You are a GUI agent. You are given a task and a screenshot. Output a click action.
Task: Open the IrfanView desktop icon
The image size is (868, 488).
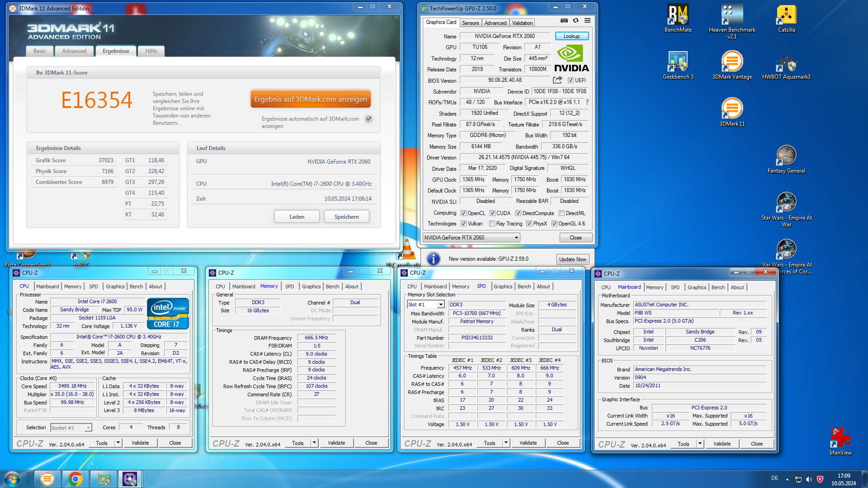click(x=840, y=441)
